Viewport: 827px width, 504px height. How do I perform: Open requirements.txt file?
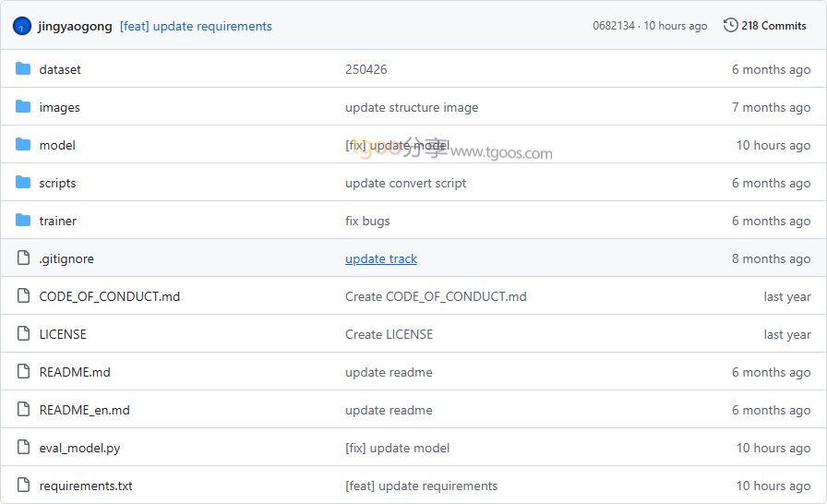pos(86,486)
